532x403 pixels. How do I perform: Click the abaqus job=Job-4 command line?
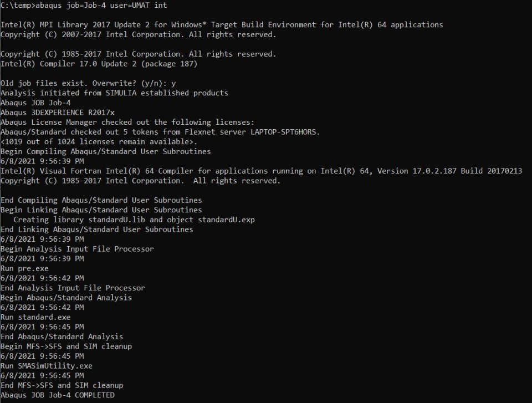click(84, 6)
